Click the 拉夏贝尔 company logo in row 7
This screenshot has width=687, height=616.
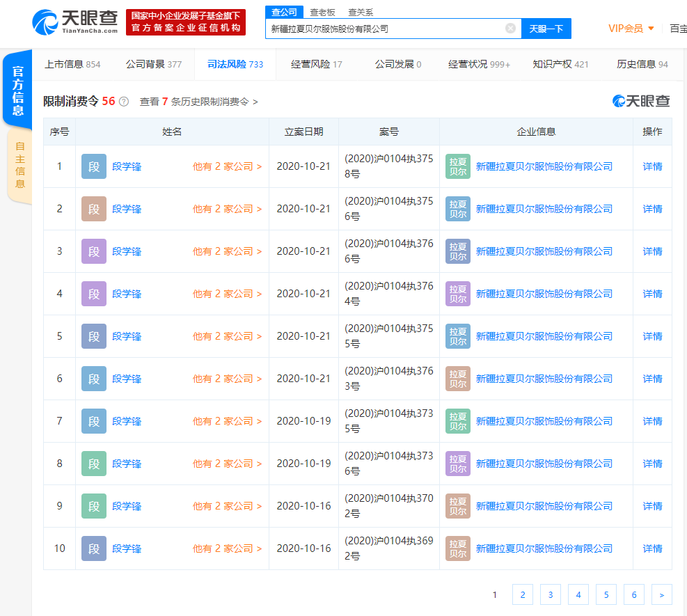(458, 422)
